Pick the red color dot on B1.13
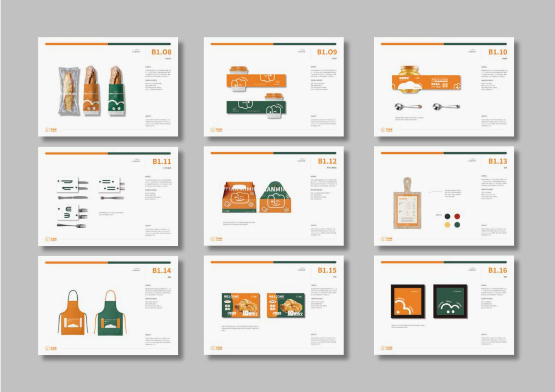 click(457, 217)
